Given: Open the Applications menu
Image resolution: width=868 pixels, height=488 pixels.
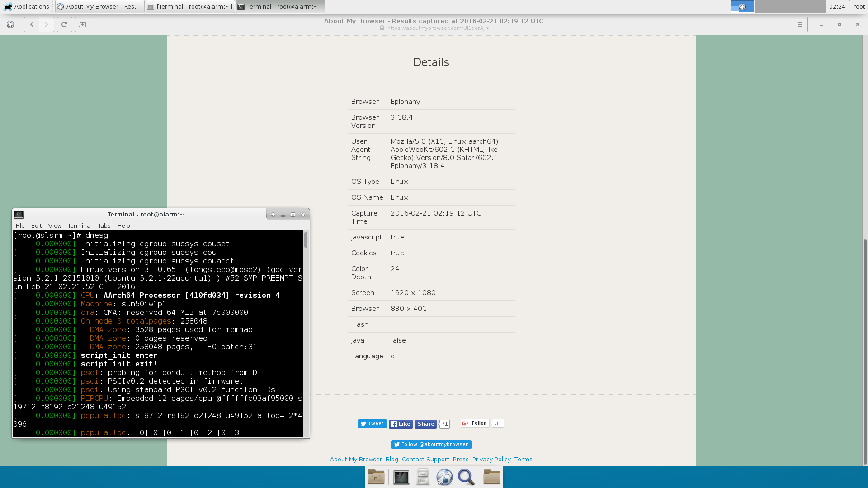Looking at the screenshot, I should 26,6.
